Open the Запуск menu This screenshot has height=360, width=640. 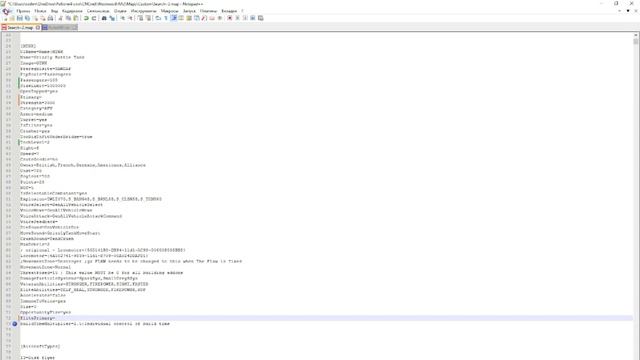[x=189, y=11]
